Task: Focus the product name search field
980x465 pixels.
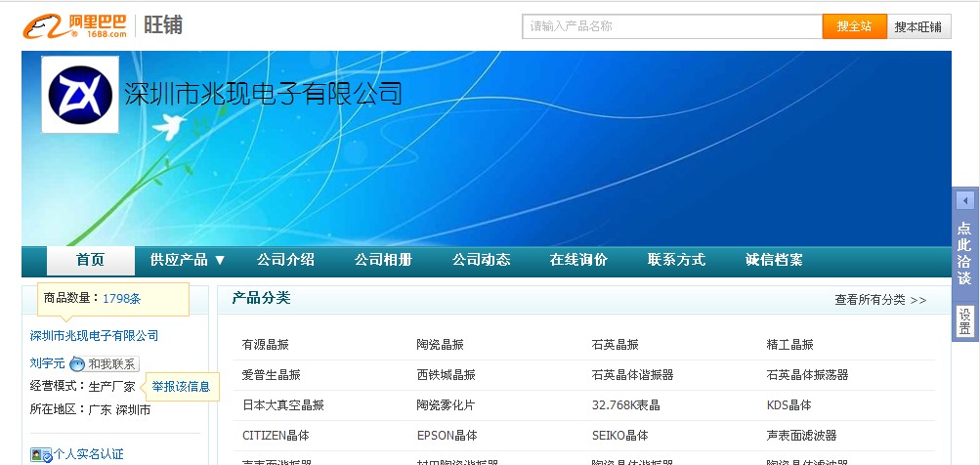Action: point(671,26)
